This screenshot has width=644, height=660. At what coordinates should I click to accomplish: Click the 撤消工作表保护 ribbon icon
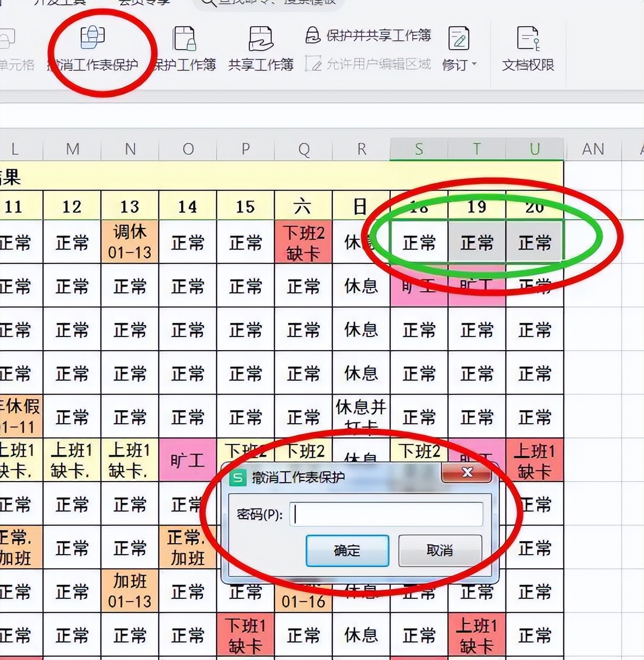point(92,37)
